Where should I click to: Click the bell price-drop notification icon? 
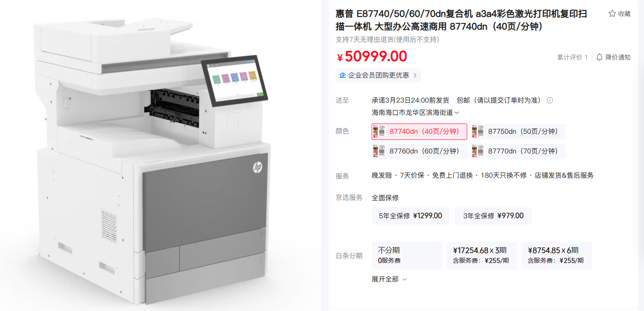click(x=599, y=57)
